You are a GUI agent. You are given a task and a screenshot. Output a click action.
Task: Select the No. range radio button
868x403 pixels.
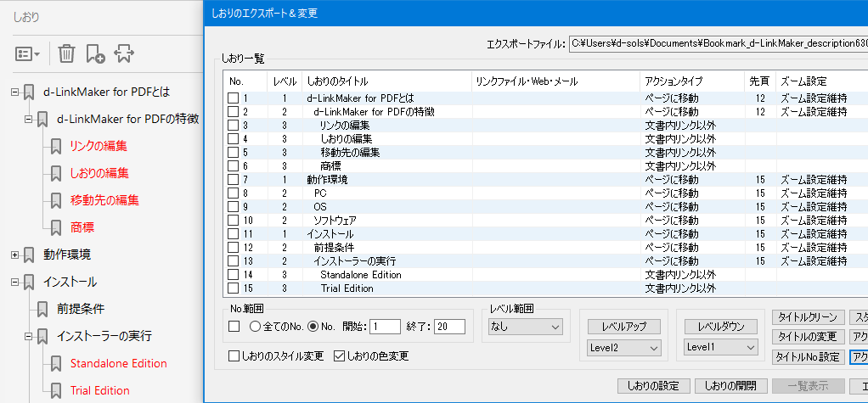pos(313,326)
